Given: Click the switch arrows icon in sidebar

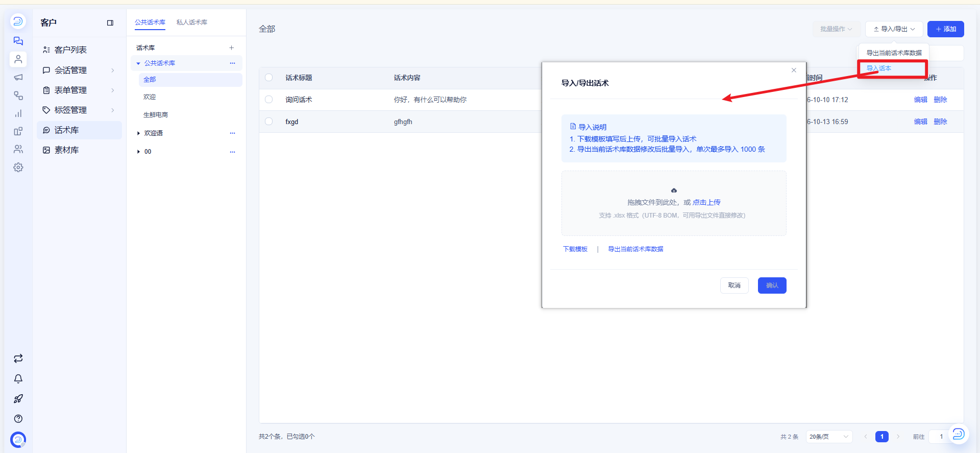Looking at the screenshot, I should coord(18,359).
